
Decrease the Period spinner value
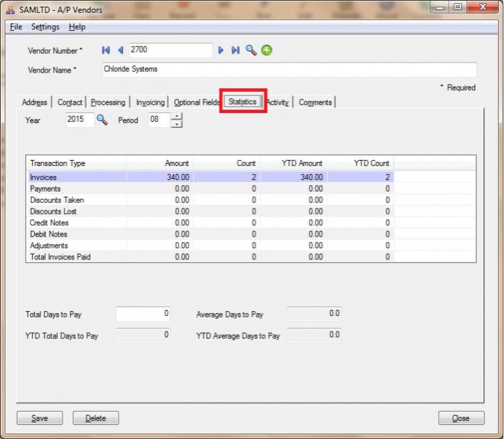pyautogui.click(x=177, y=124)
